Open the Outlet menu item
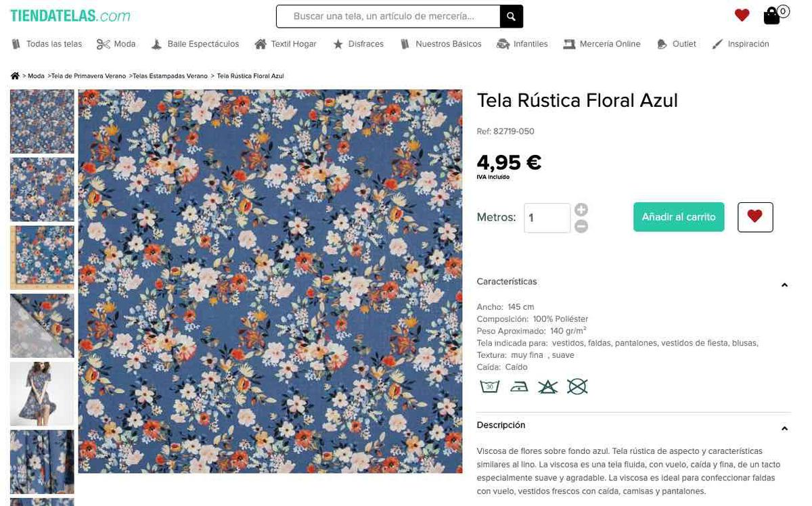 click(x=676, y=44)
